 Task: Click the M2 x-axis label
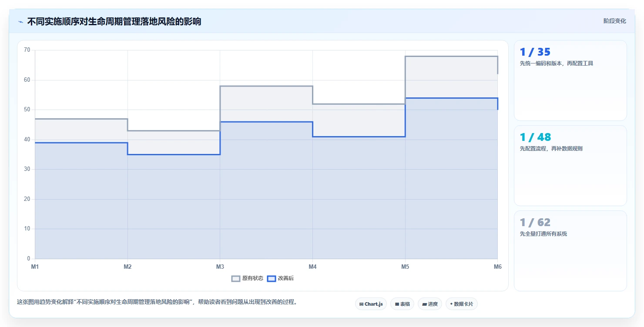tap(127, 267)
